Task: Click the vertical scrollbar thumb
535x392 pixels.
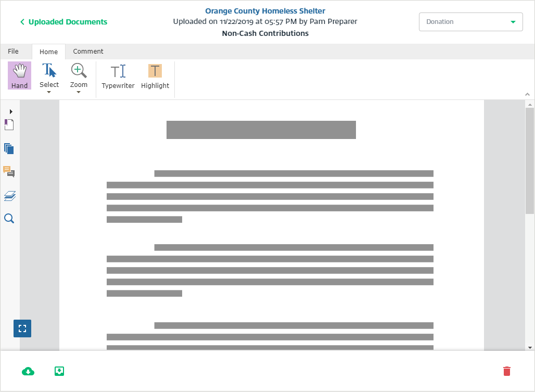Action: (530, 161)
